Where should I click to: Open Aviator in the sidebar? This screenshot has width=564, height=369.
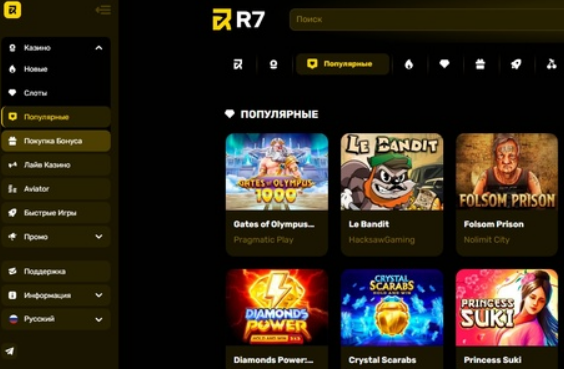click(56, 189)
